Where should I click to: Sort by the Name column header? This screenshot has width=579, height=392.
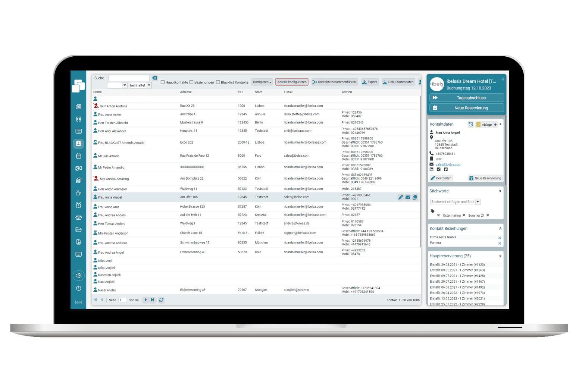[97, 92]
